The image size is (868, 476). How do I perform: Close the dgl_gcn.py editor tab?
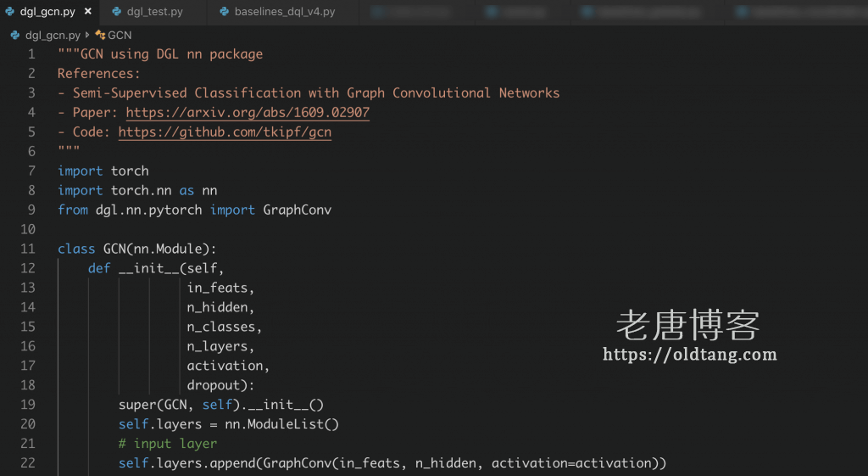88,13
